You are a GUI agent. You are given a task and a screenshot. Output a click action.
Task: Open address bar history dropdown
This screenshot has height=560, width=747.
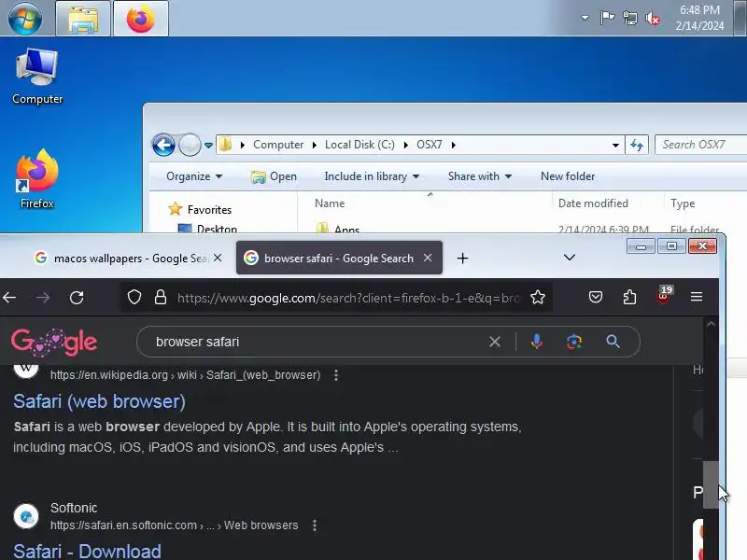615,145
